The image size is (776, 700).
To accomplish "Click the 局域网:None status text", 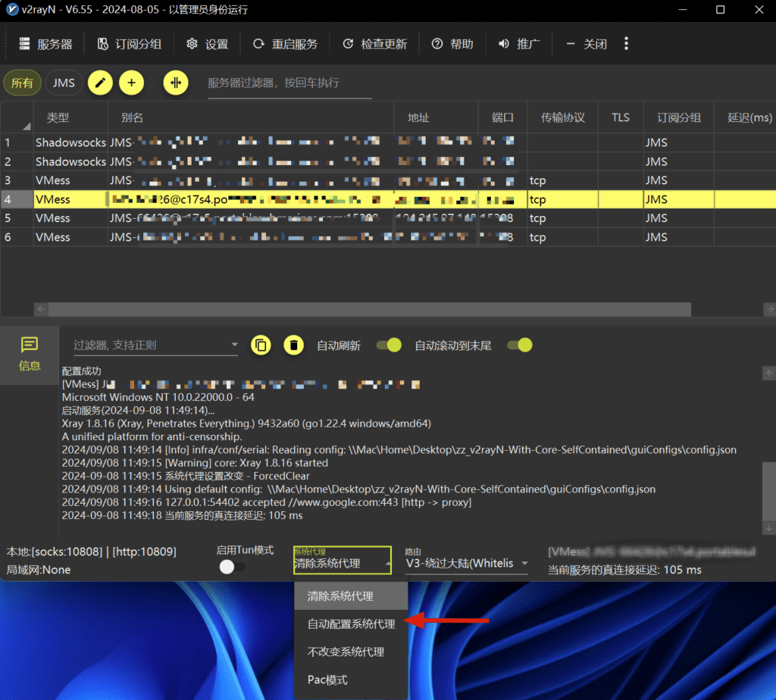I will pos(39,570).
